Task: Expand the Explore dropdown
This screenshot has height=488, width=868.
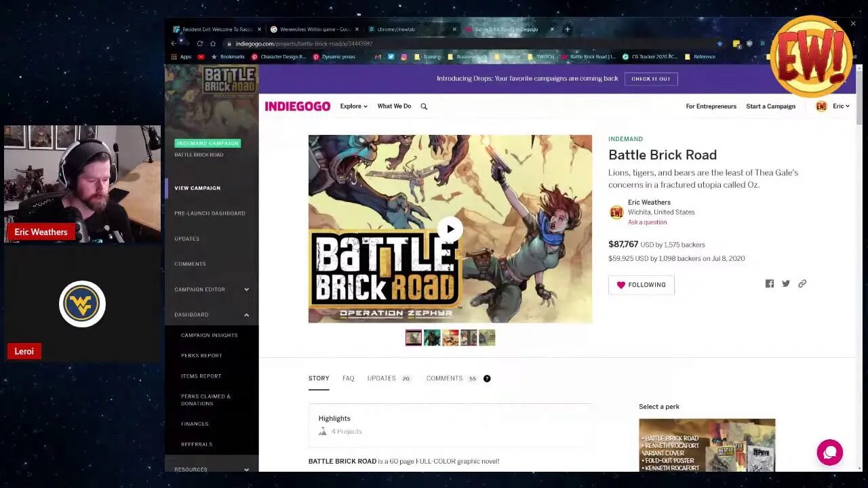Action: click(x=354, y=106)
